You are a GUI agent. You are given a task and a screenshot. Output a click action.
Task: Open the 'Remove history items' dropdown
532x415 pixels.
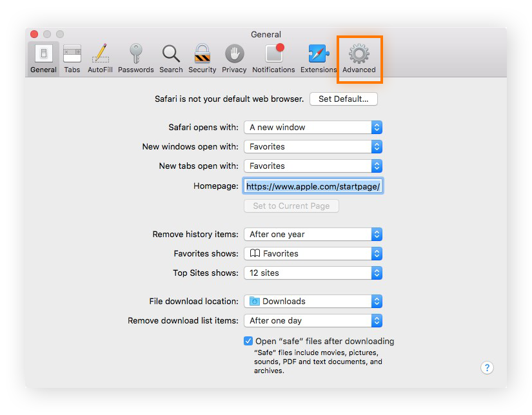coord(313,235)
